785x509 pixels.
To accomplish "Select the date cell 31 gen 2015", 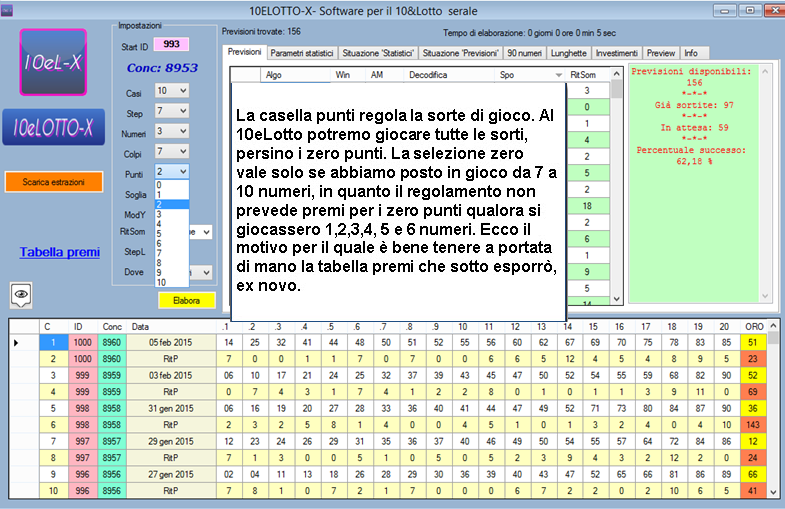I will (x=171, y=408).
